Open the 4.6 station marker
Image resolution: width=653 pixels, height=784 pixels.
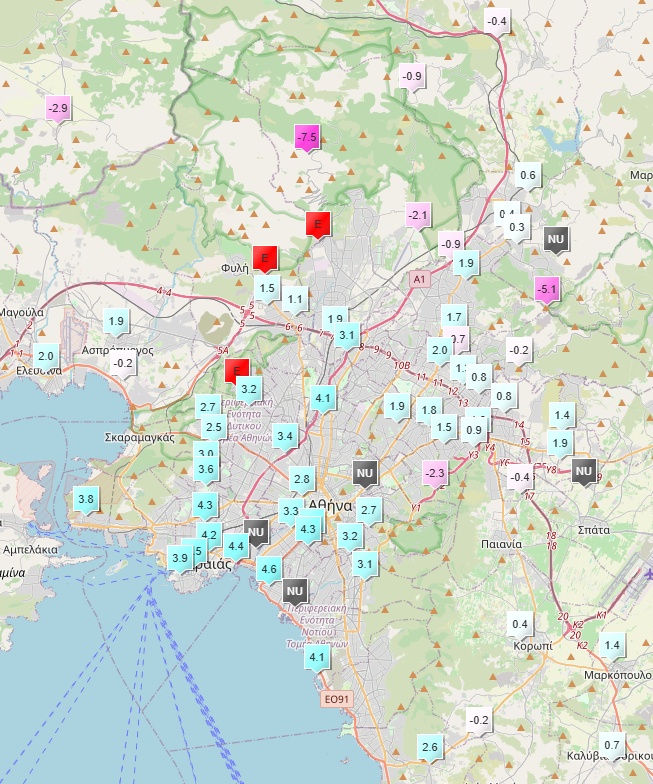coord(269,570)
